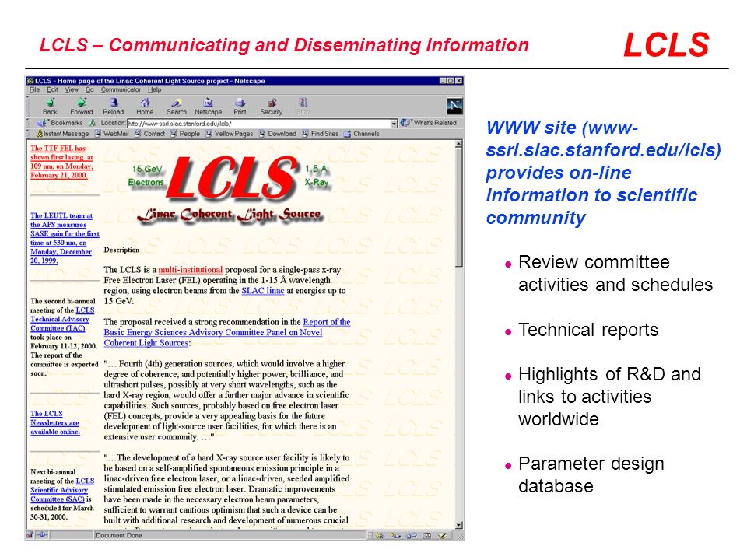Open the LEUTL team SASE gain link

[x=65, y=238]
